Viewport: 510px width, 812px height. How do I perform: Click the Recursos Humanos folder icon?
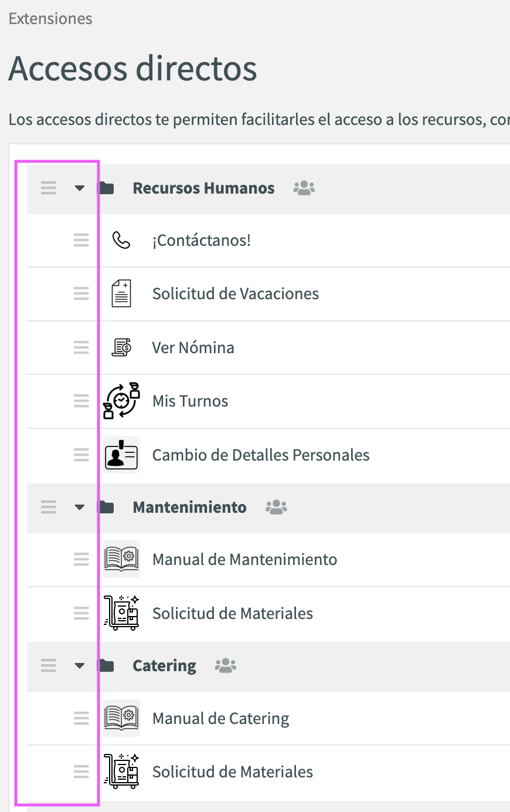(106, 188)
